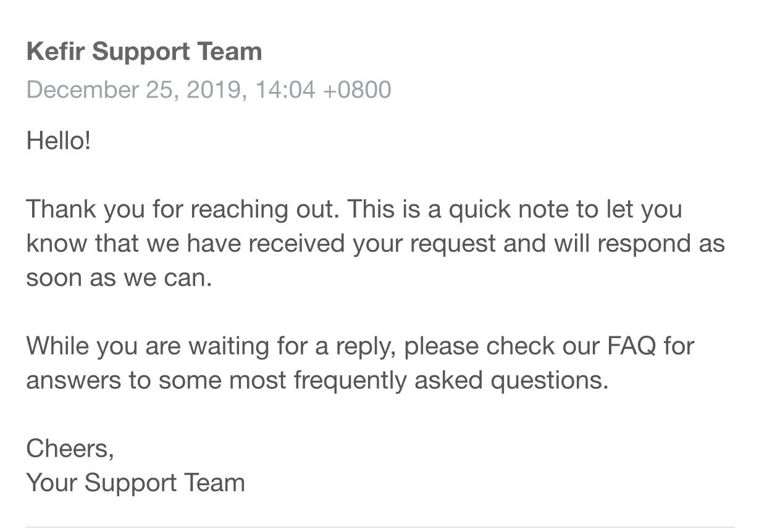This screenshot has height=532, width=767.
Task: Click the "Hello!" greeting line
Action: pos(59,141)
